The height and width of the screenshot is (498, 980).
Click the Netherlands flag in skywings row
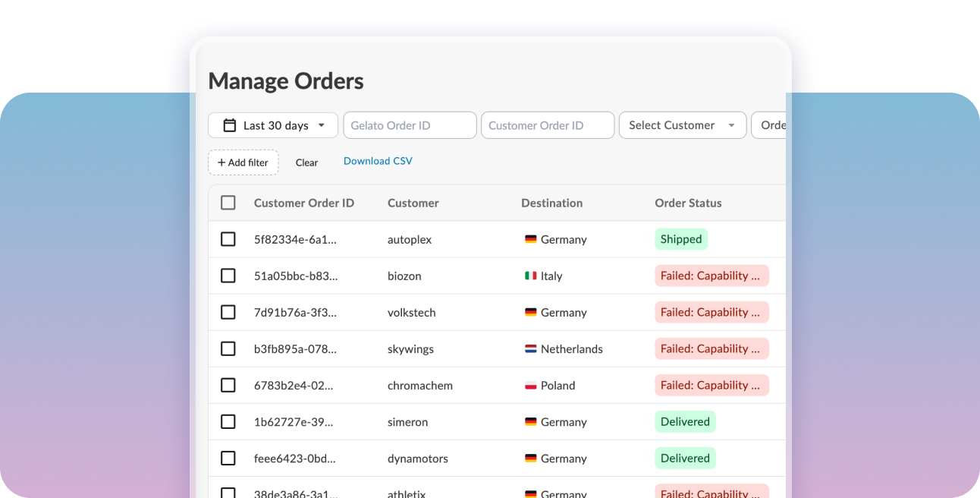click(531, 348)
